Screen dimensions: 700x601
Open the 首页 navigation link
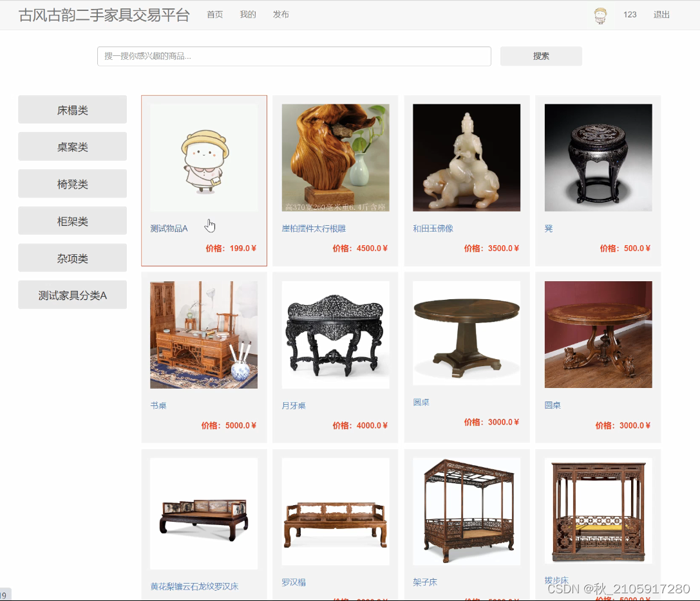(214, 15)
